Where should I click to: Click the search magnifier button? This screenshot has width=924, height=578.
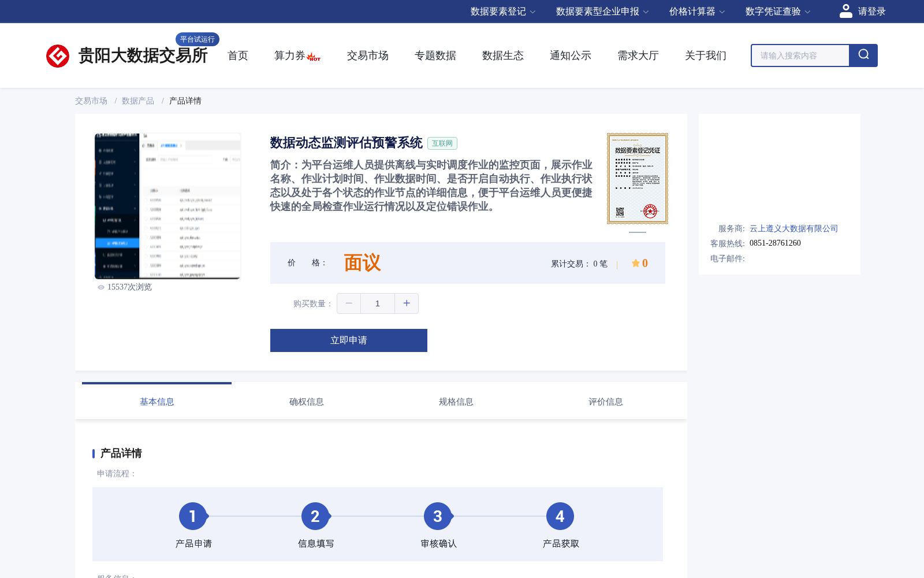[x=863, y=55]
